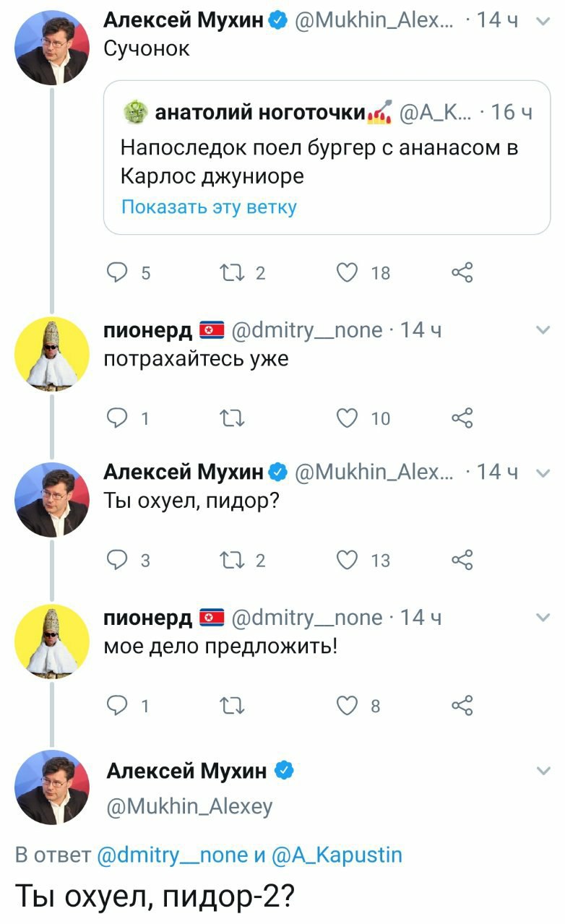The image size is (565, 924).
Task: Reply to the top tweet with 5 replies
Action: tap(116, 273)
